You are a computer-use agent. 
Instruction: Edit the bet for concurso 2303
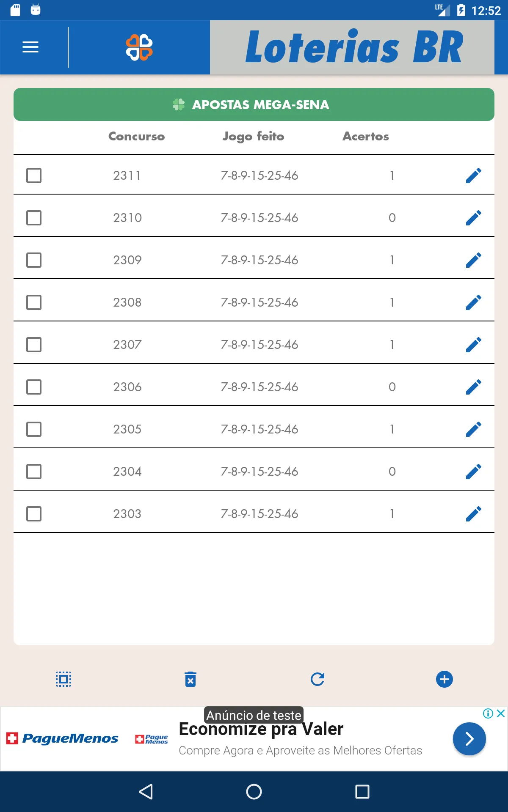[x=473, y=514]
